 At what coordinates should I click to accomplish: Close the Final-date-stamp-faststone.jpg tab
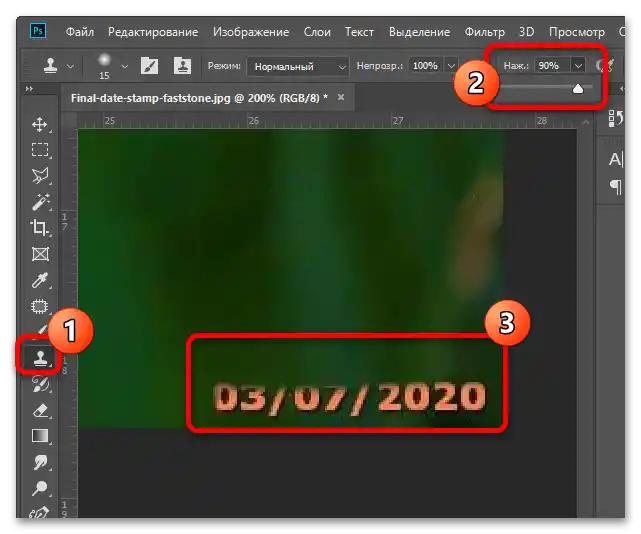(x=341, y=97)
